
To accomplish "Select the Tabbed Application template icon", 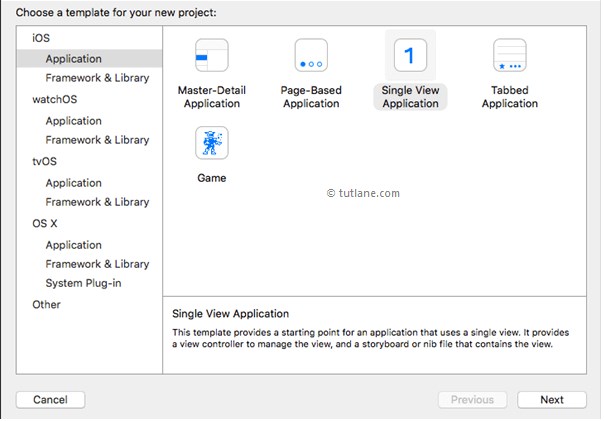I will pyautogui.click(x=509, y=56).
